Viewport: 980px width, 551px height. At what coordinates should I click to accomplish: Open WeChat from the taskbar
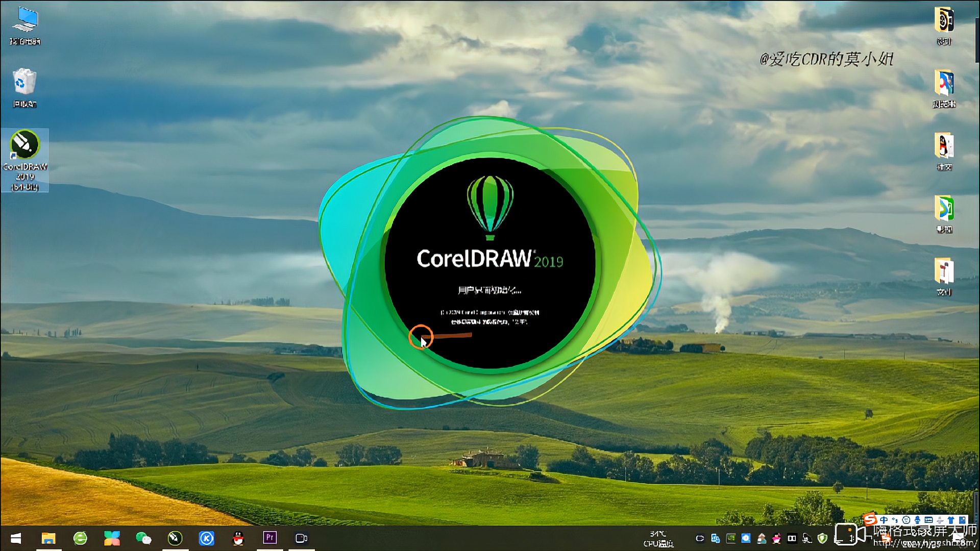tap(143, 538)
